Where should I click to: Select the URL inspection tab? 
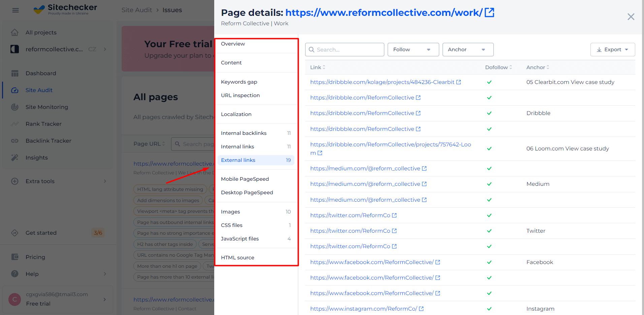[240, 95]
